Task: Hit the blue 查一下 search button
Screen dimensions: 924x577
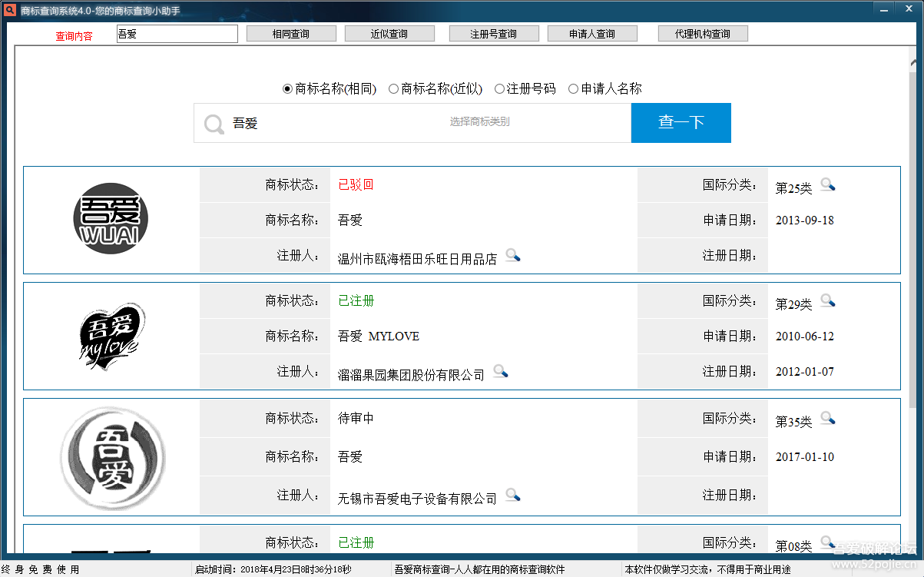Action: click(x=681, y=123)
